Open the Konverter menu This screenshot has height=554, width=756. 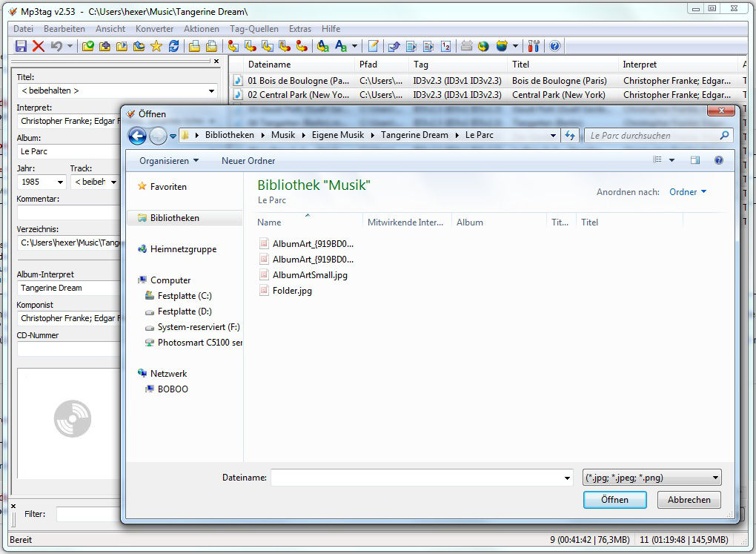pyautogui.click(x=154, y=29)
